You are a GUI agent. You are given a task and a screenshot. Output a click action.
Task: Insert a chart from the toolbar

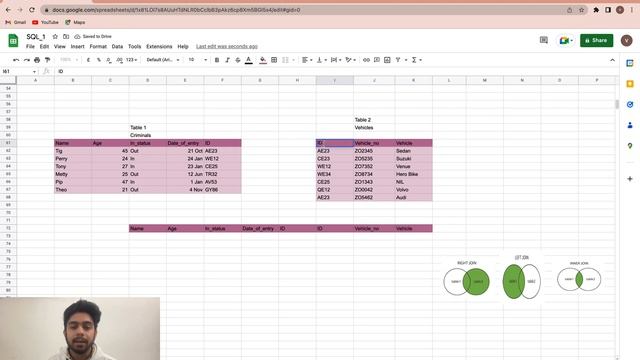coord(387,60)
